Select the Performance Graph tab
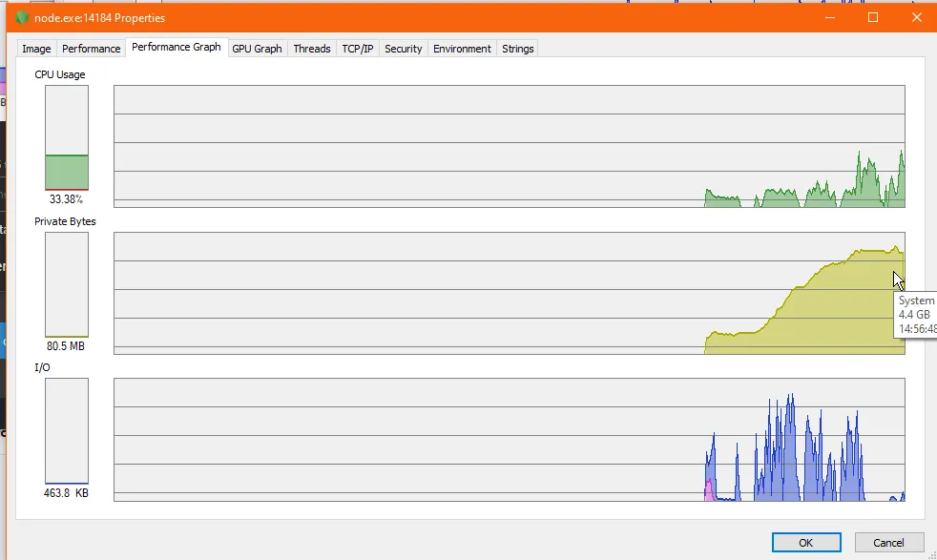Screen dimensions: 937x560 pyautogui.click(x=177, y=47)
